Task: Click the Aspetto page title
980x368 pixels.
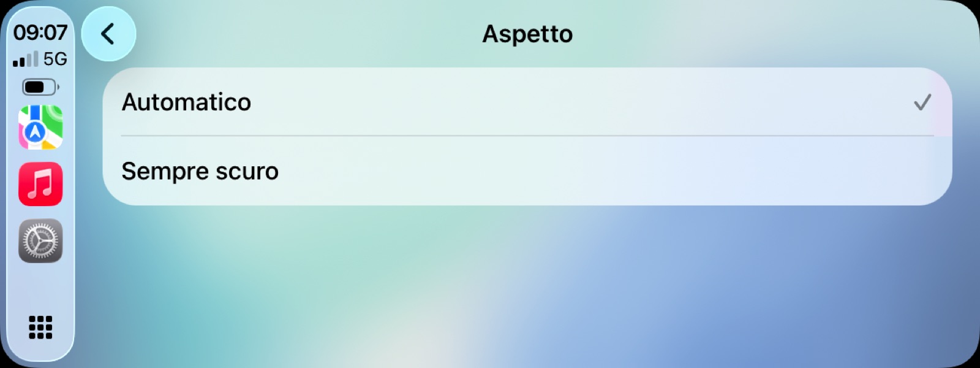Action: pos(527,34)
